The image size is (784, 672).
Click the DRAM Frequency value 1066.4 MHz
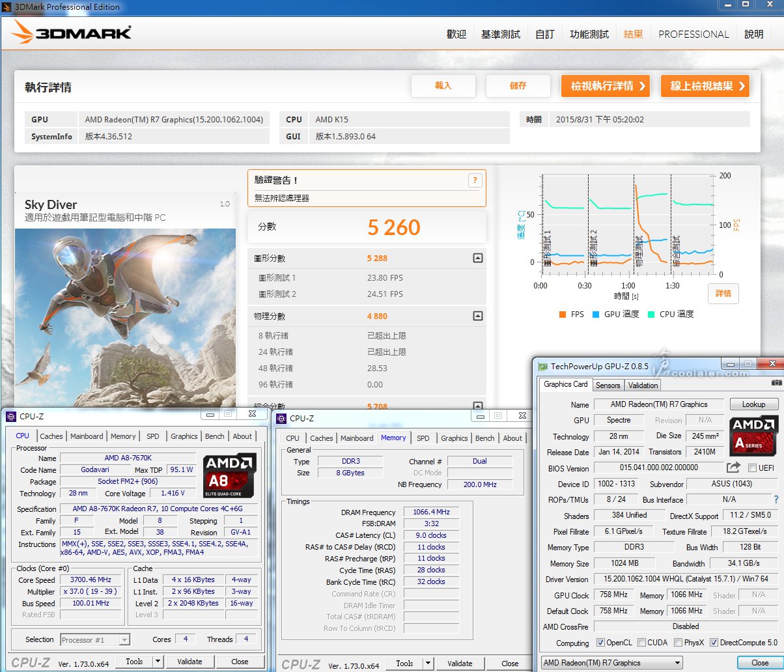click(x=431, y=512)
